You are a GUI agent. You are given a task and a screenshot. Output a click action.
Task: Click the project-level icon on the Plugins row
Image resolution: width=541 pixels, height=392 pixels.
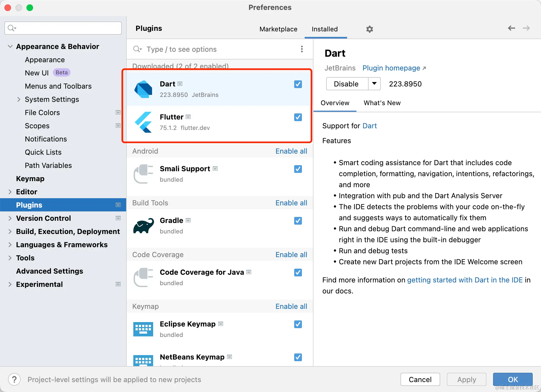118,205
